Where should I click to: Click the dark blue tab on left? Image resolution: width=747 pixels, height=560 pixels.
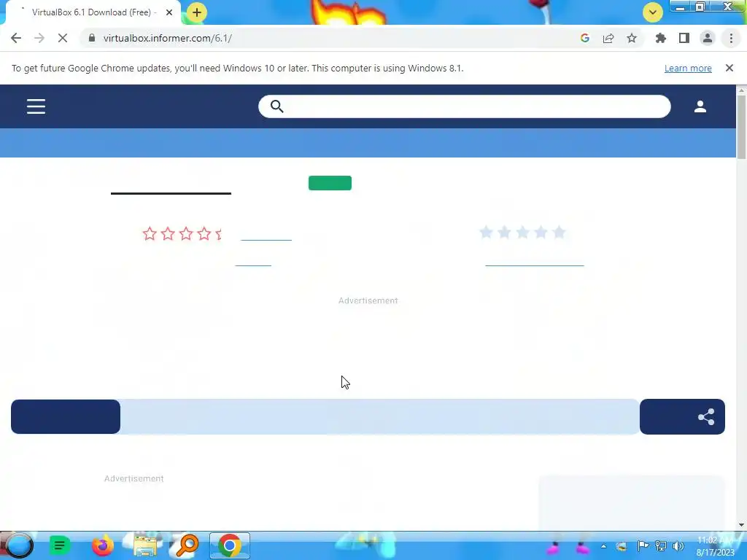[x=66, y=416]
